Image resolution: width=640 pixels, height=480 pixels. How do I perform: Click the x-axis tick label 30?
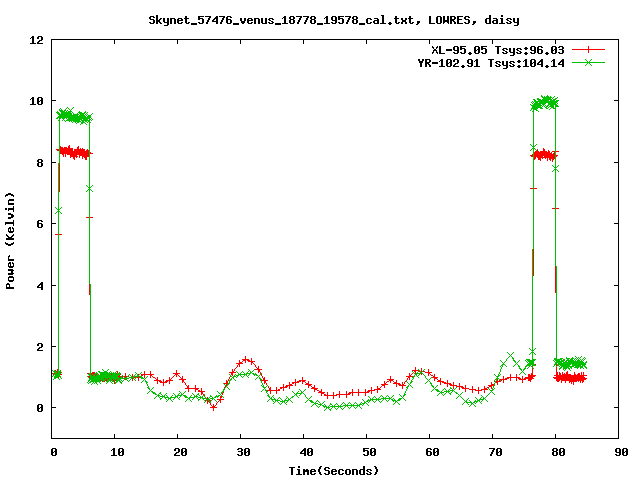(x=243, y=452)
